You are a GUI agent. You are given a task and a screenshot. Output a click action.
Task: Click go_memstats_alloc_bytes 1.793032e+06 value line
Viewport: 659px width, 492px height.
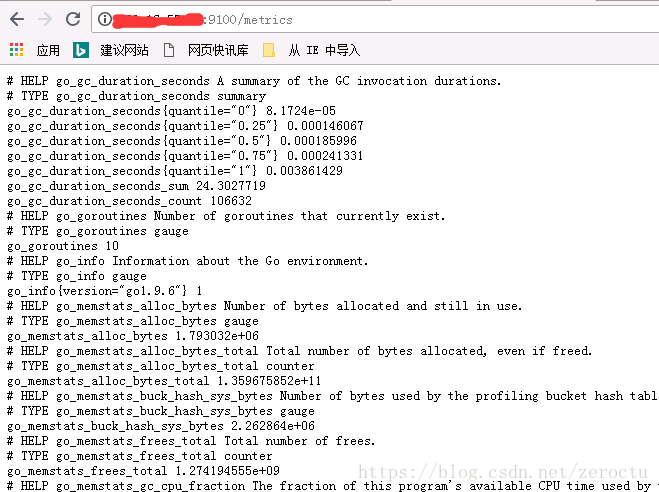(x=133, y=336)
